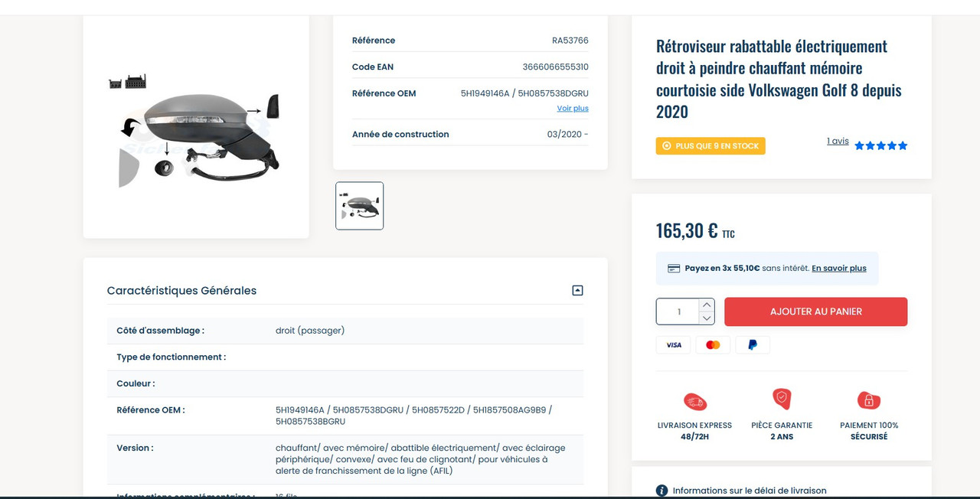Click the Payez en 3x 55,10€ text
Screen dimensions: 980x499
pos(722,269)
